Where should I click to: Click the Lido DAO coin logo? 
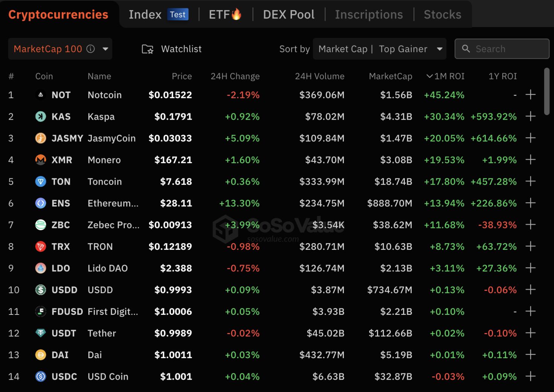click(41, 268)
